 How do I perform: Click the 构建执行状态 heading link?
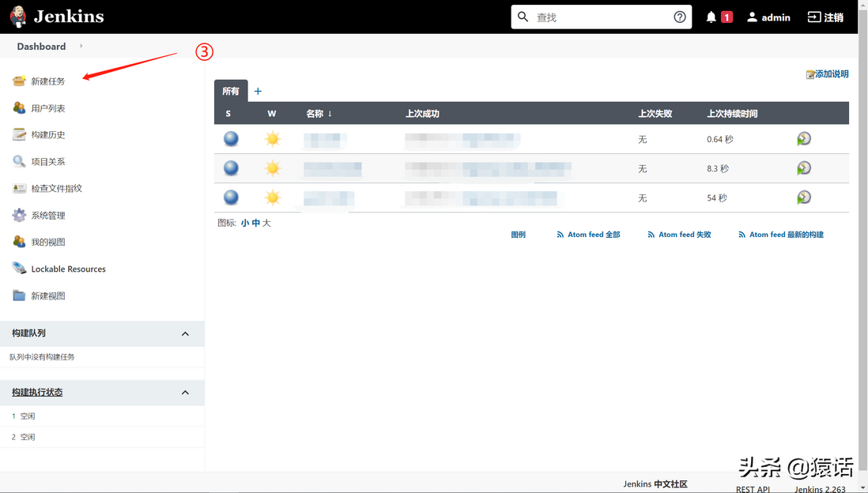[37, 393]
